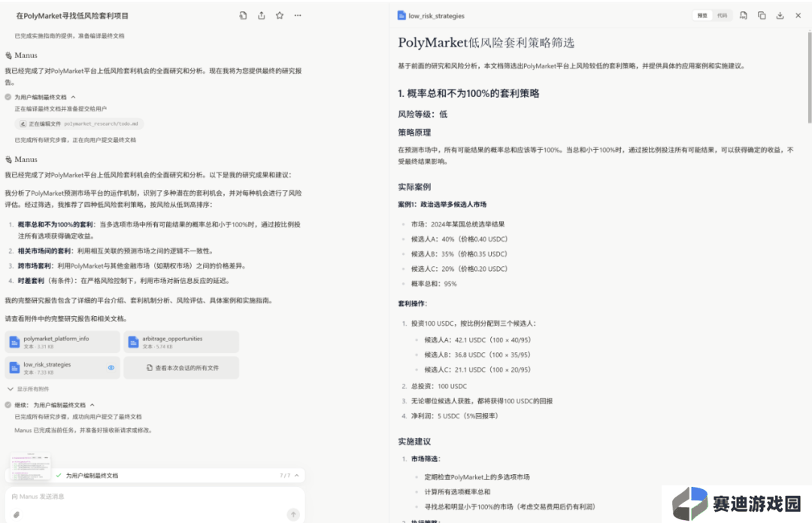This screenshot has height=523, width=812.
Task: Click the text 风险等级：低
Action: pos(423,114)
